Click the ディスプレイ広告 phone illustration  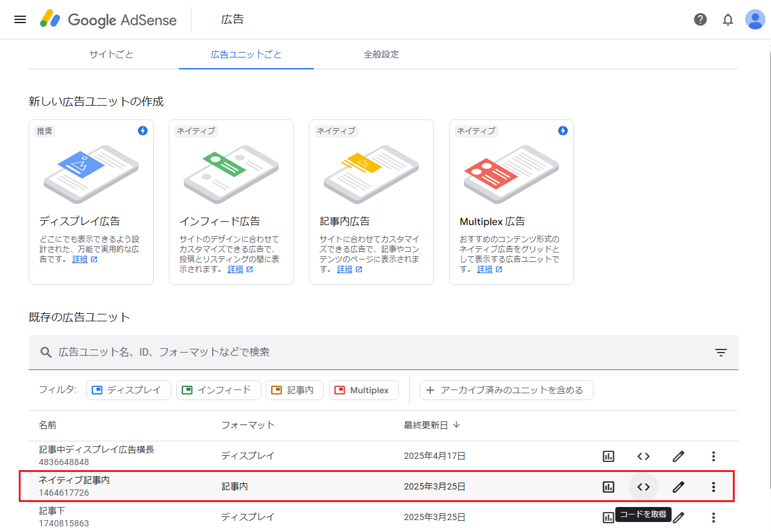pos(91,173)
